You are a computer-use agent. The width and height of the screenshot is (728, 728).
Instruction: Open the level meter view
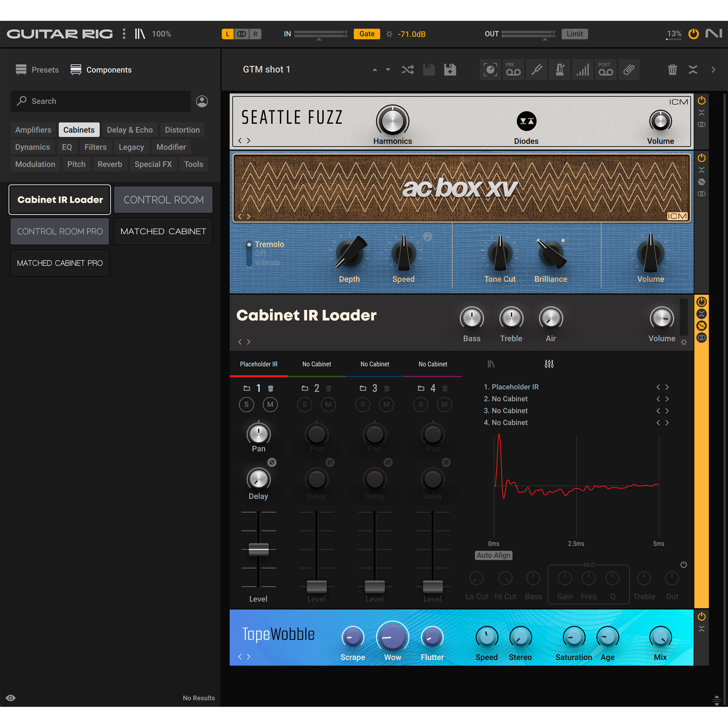(583, 69)
